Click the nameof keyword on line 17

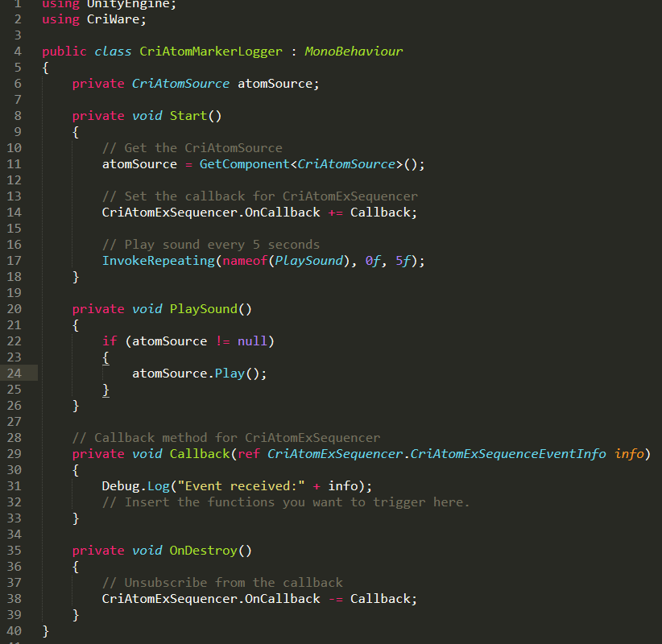[245, 260]
